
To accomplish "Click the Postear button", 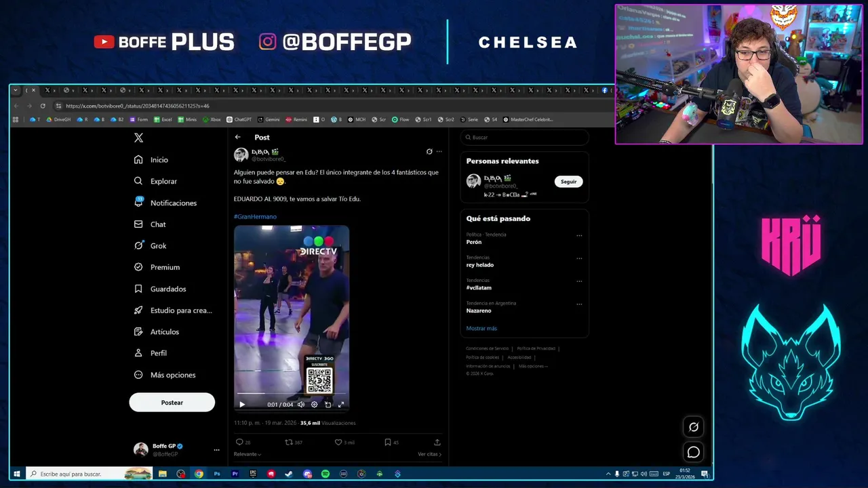I will click(172, 403).
